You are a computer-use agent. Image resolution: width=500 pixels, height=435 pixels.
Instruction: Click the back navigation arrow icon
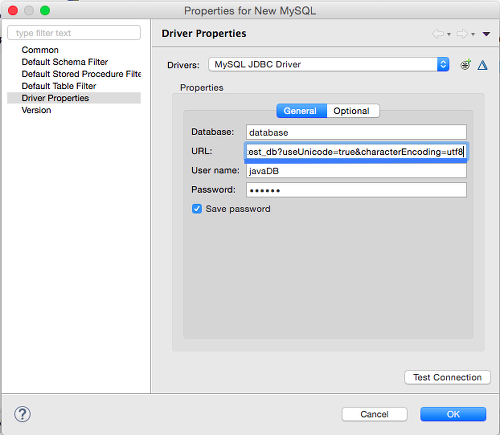438,34
